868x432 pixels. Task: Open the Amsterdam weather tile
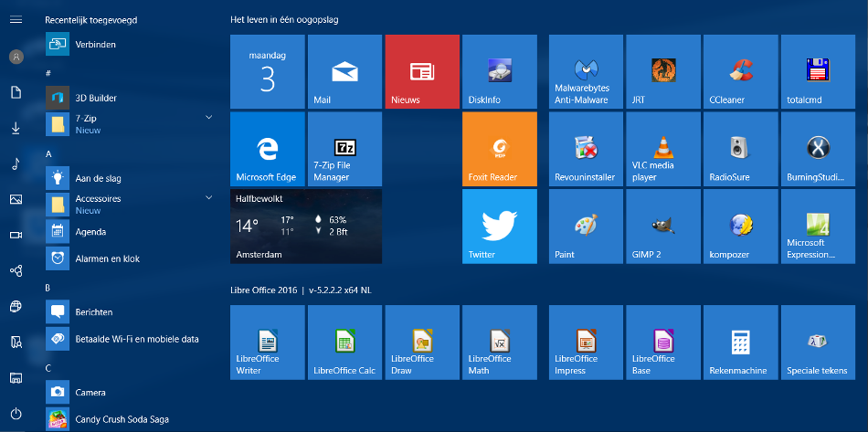(306, 227)
